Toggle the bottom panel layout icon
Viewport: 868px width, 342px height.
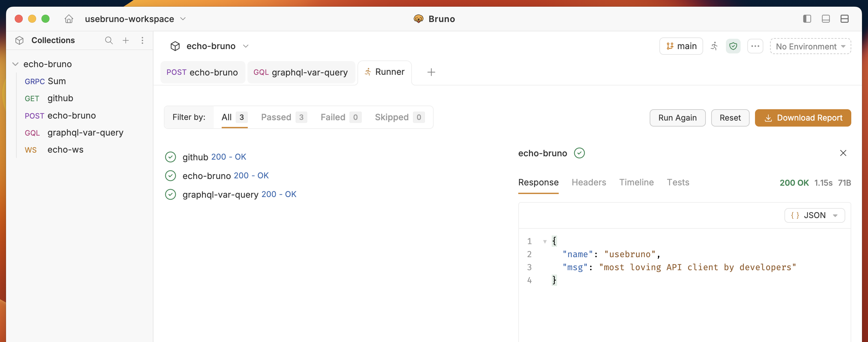click(826, 19)
